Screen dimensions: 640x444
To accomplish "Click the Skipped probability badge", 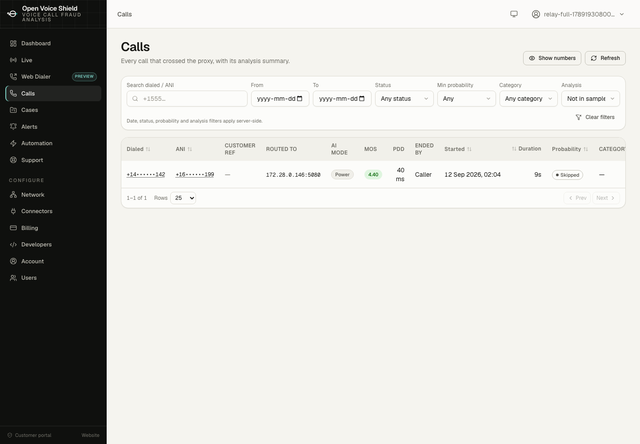I will click(x=567, y=175).
